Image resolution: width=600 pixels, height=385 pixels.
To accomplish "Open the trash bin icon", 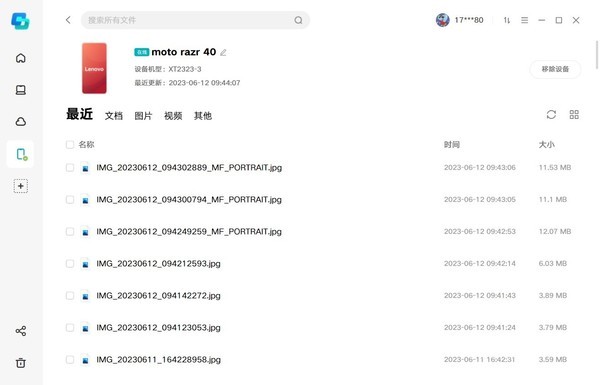I will (x=21, y=363).
